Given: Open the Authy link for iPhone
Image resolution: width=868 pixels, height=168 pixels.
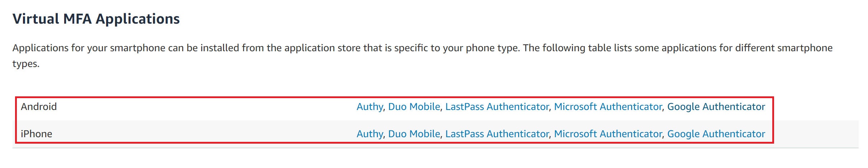Looking at the screenshot, I should click(x=369, y=134).
